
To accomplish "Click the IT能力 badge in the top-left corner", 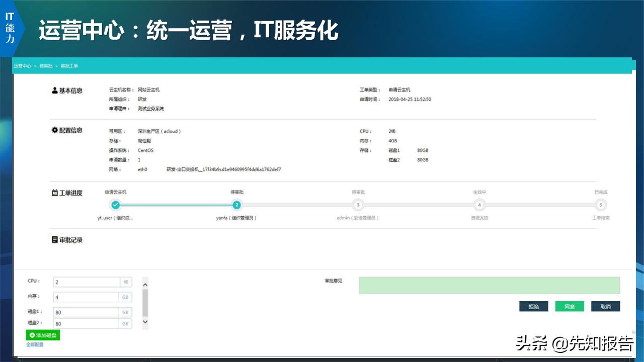I will click(x=11, y=27).
